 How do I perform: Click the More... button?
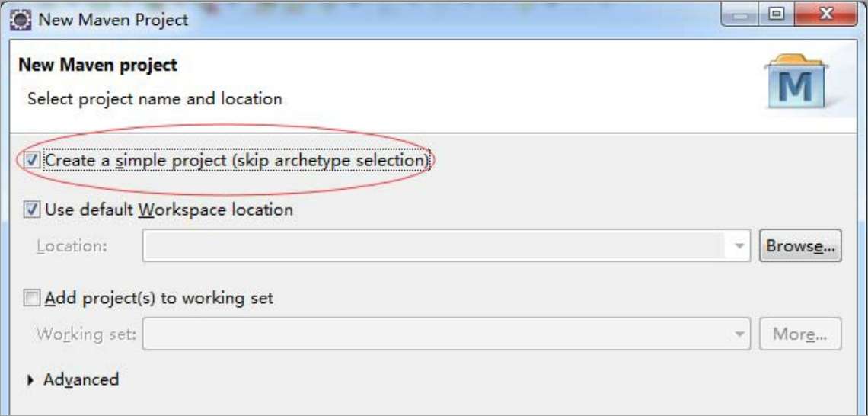[x=800, y=334]
